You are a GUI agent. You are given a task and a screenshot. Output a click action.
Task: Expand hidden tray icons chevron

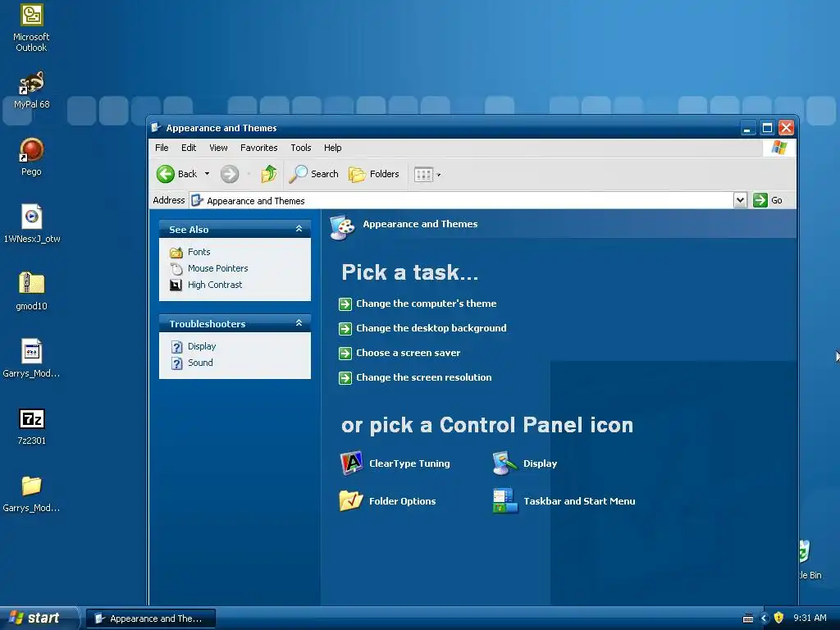click(x=764, y=619)
